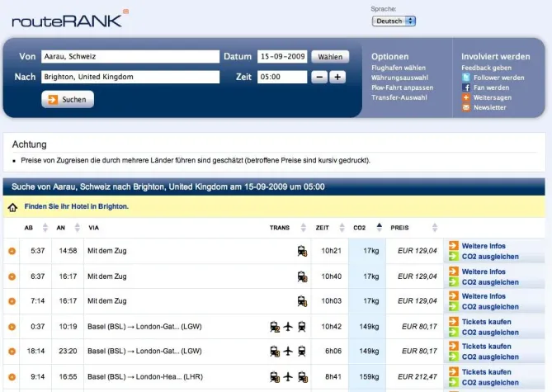The height and width of the screenshot is (392, 552).
Task: Open Tickets kaufen for the 0:37 flight
Action: [x=486, y=322]
